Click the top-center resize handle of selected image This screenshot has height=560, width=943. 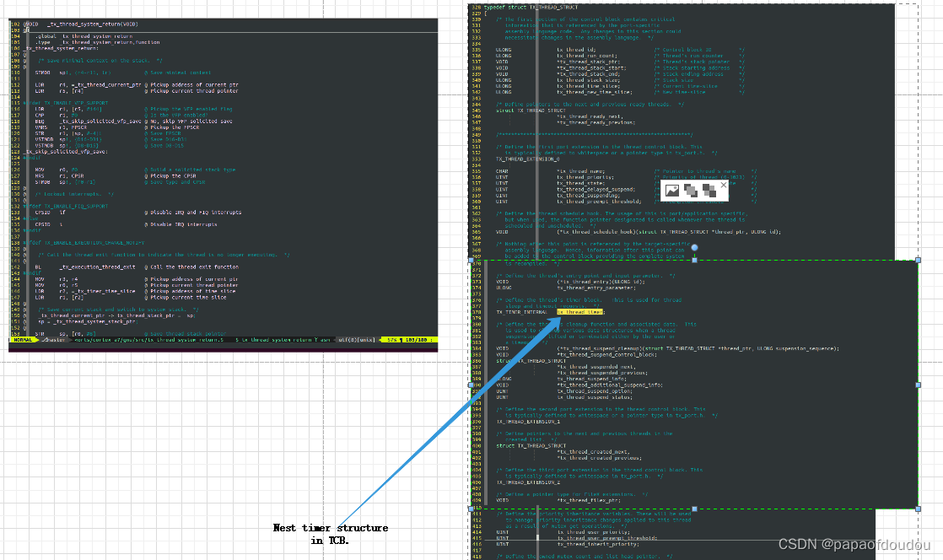tap(695, 260)
